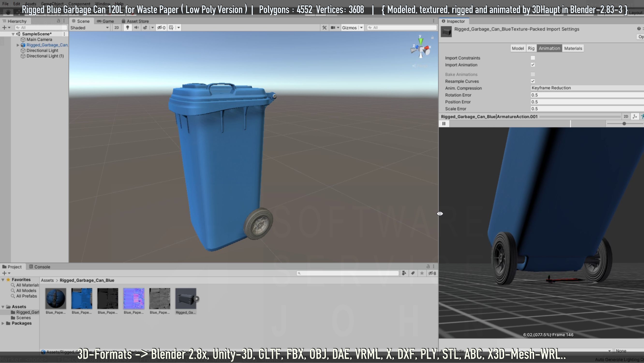Image resolution: width=644 pixels, height=363 pixels.
Task: Toggle scene lighting bulb icon
Action: point(127,28)
